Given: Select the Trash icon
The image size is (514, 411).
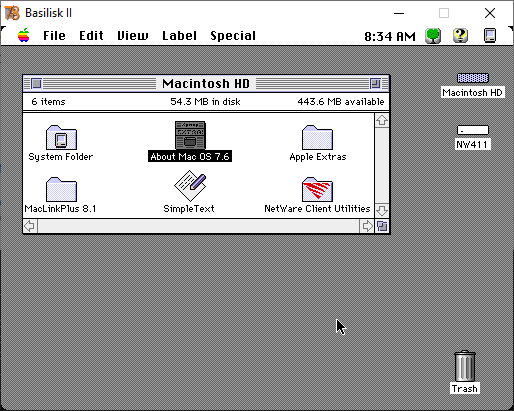Looking at the screenshot, I should 465,366.
